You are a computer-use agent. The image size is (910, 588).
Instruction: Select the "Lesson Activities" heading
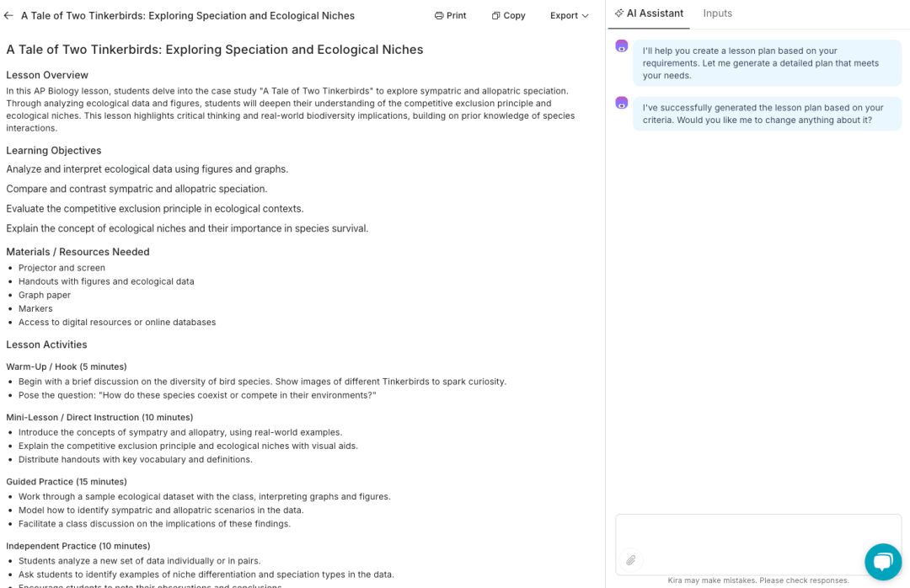46,345
